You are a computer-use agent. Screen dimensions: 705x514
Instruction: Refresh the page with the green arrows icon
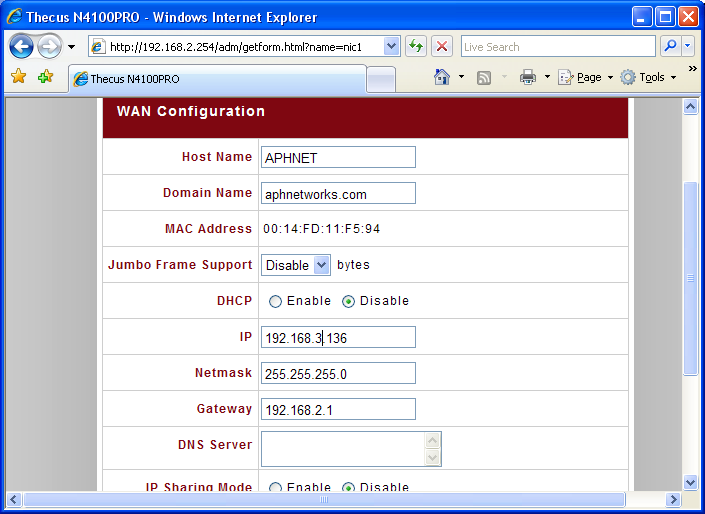[x=416, y=47]
